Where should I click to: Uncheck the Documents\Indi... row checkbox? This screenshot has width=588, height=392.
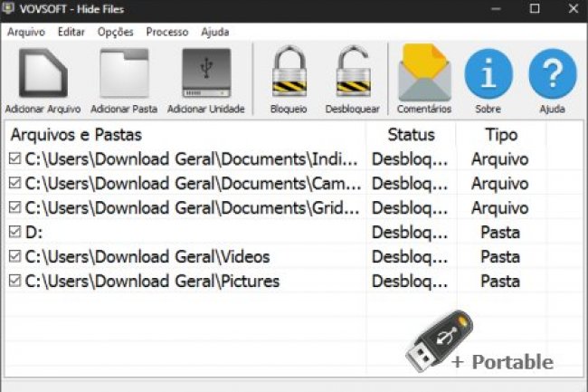click(14, 158)
